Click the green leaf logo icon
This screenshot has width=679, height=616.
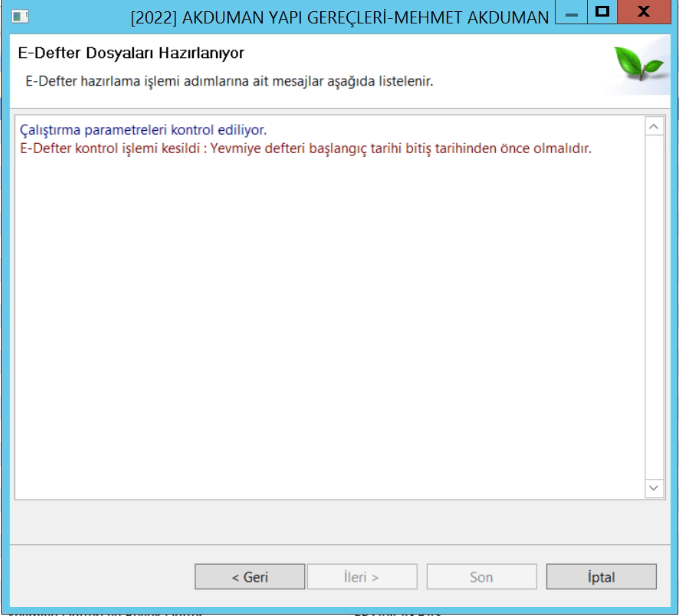pyautogui.click(x=638, y=65)
